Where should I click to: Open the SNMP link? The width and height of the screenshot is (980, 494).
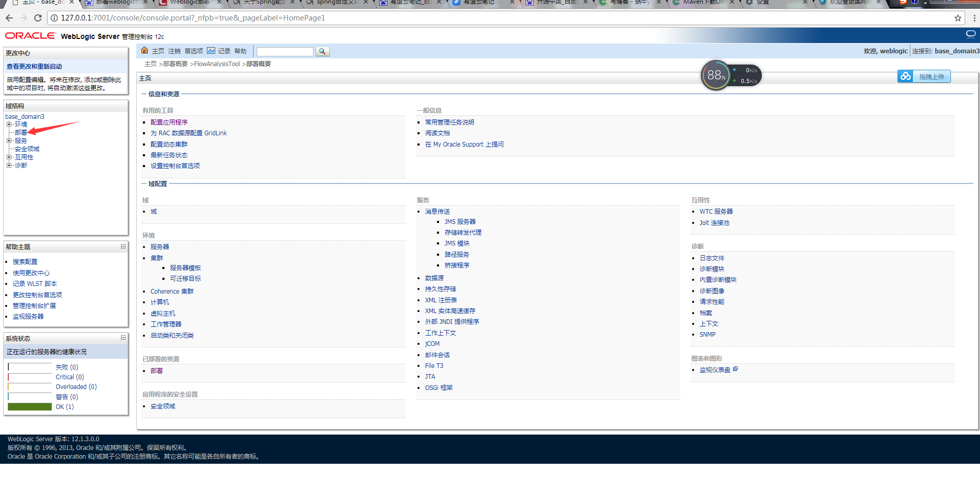coord(707,335)
